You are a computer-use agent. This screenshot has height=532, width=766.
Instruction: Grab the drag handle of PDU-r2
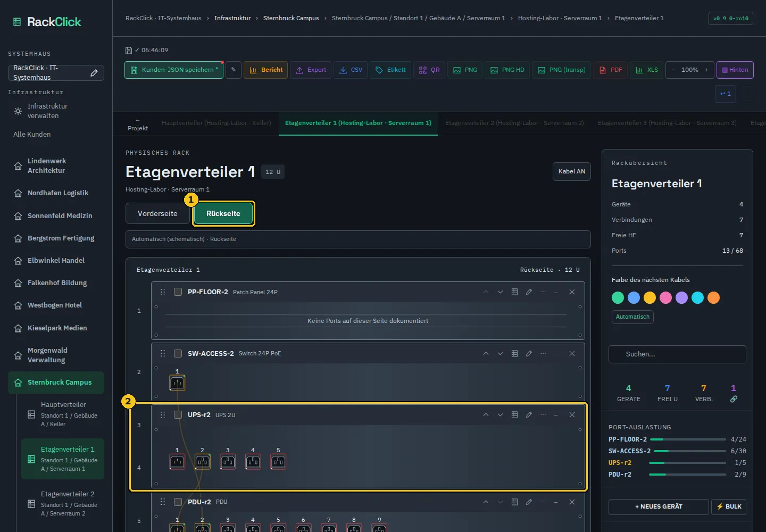(163, 502)
